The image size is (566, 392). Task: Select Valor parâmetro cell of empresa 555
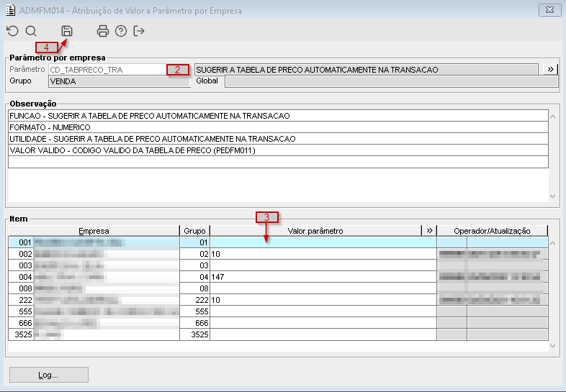pos(323,311)
